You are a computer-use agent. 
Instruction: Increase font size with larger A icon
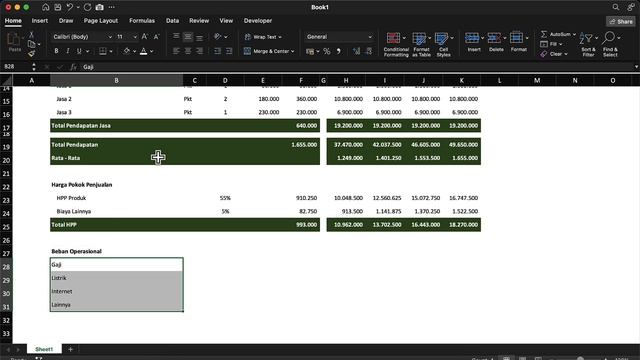click(x=144, y=37)
